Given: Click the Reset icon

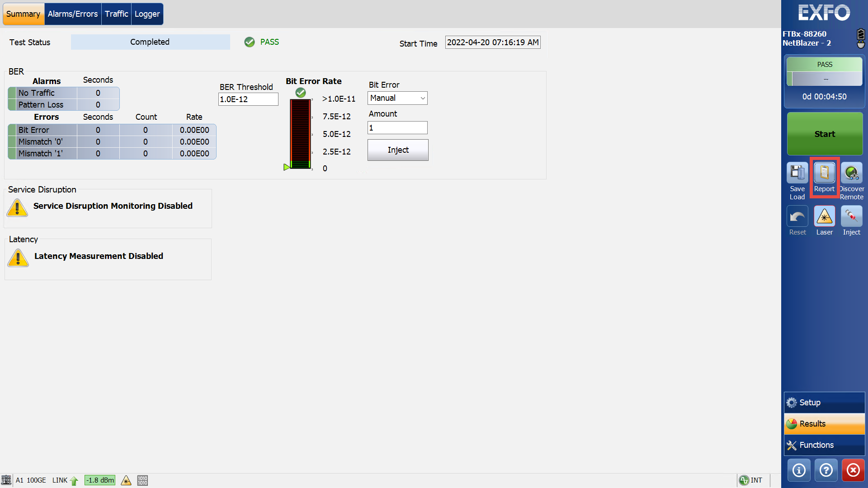Looking at the screenshot, I should pyautogui.click(x=797, y=216).
